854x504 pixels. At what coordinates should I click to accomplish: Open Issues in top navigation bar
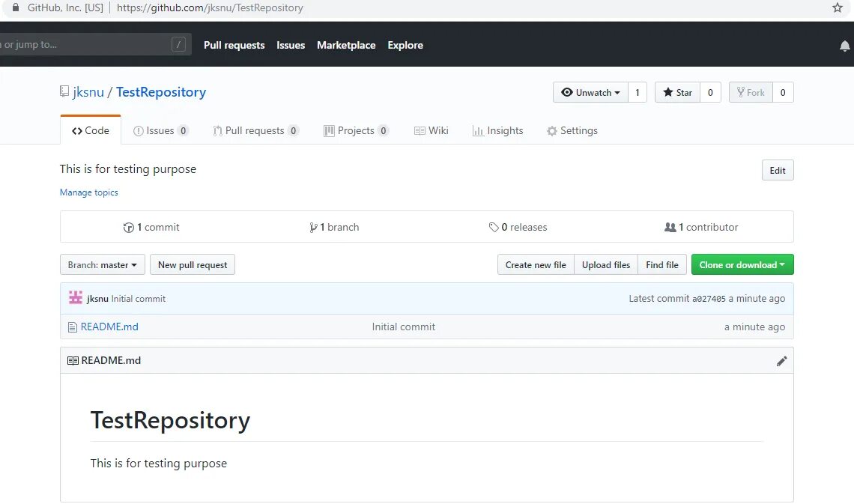click(291, 45)
